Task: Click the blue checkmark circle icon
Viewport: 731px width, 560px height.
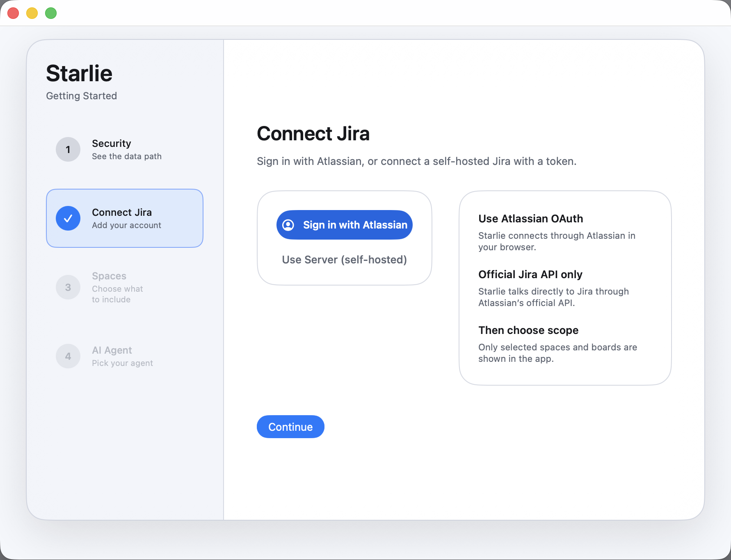Action: click(68, 218)
